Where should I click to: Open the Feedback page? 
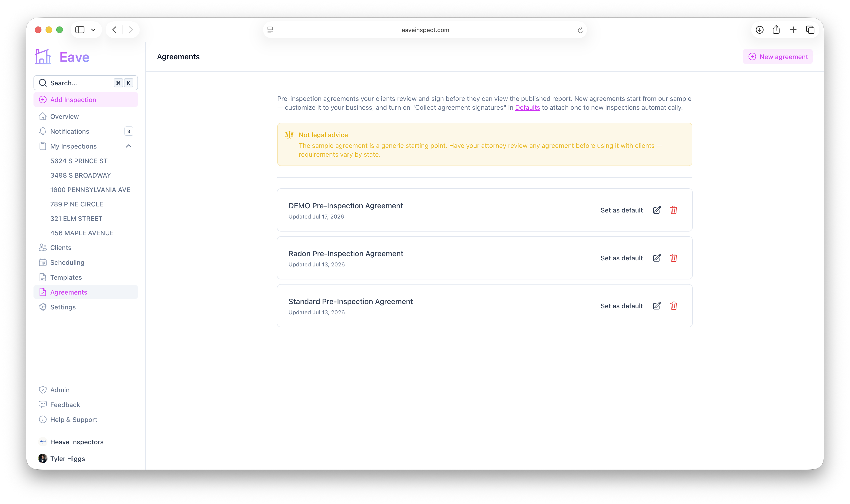(86, 405)
